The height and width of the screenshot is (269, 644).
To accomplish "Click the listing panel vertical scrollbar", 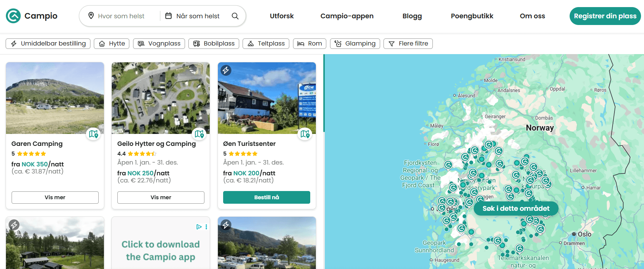I will (x=324, y=93).
